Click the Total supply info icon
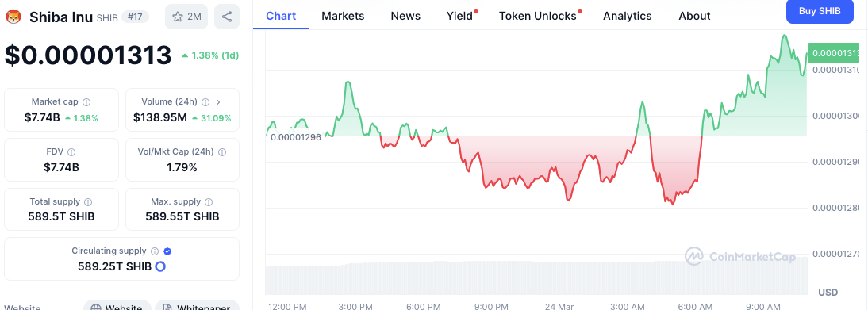 (x=88, y=202)
